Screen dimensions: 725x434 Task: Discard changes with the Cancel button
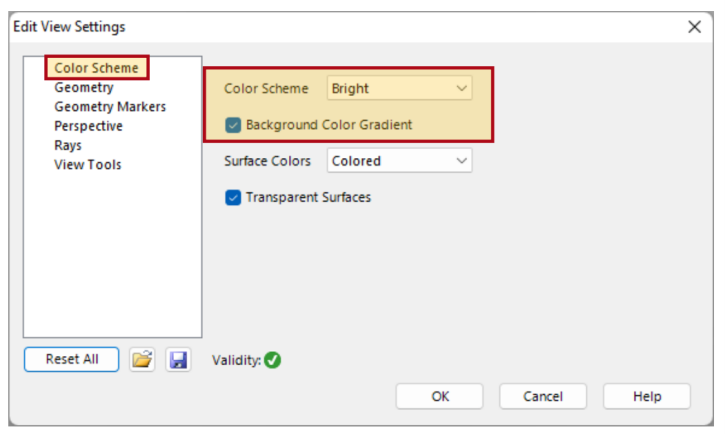tap(543, 396)
